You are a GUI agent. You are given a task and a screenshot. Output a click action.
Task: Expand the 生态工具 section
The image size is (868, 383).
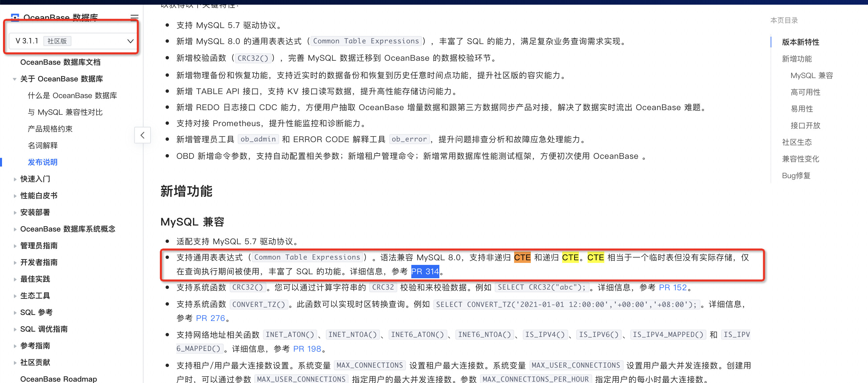click(15, 296)
